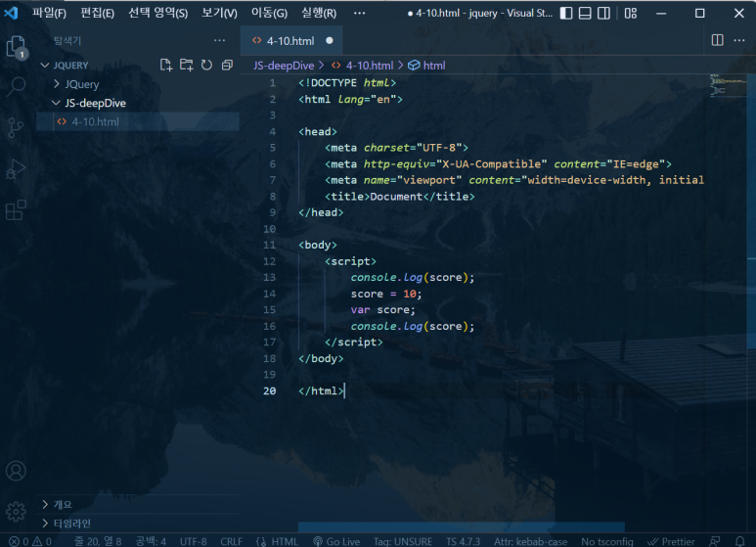Click the VS Code logo icon

[11, 13]
